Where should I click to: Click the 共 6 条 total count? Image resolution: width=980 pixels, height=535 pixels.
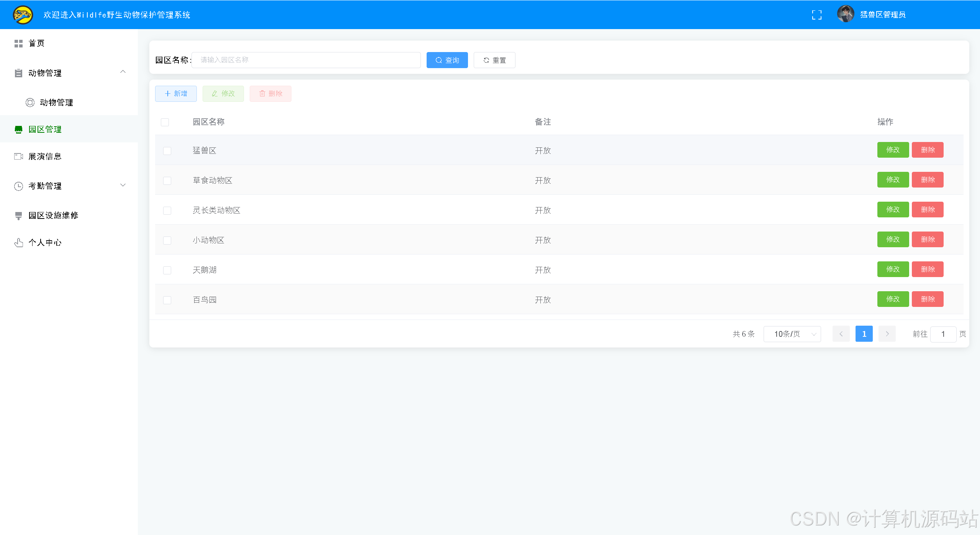[x=744, y=334]
